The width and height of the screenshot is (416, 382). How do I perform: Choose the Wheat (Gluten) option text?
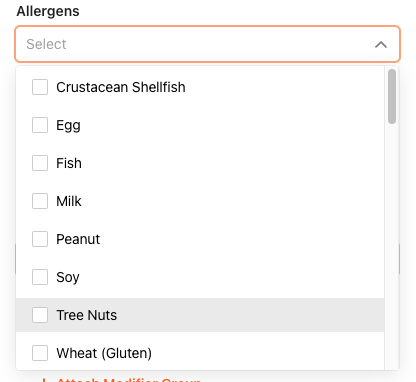(x=104, y=353)
